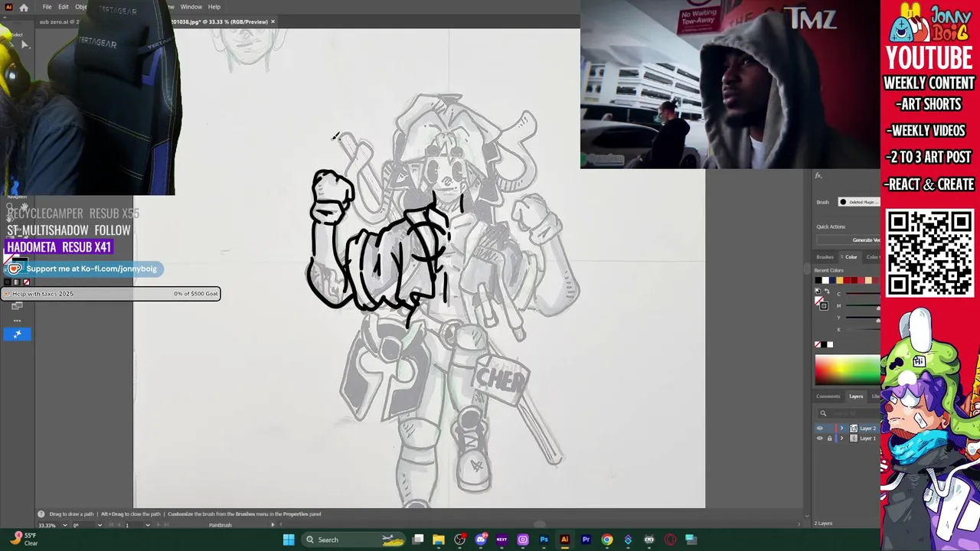Screen dimensions: 980x551
Task: Pick a color from the spectrum bar
Action: coord(848,370)
